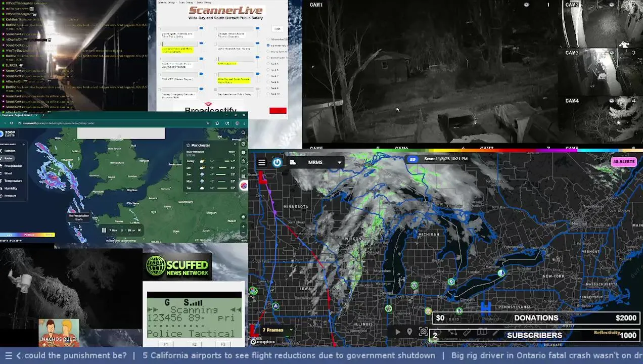Toggle the 2D view button on the radar map
This screenshot has width=643, height=364.
(x=412, y=159)
